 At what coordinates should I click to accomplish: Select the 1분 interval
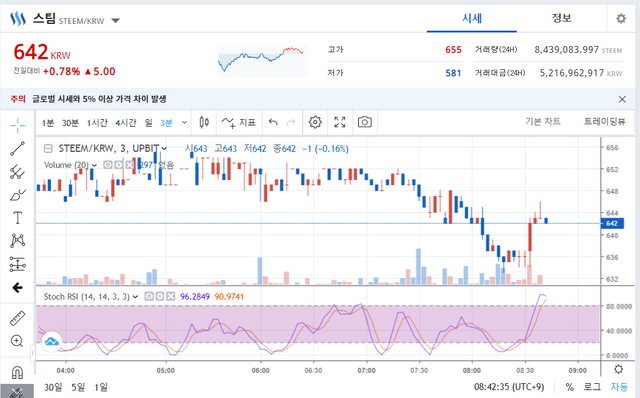click(48, 122)
